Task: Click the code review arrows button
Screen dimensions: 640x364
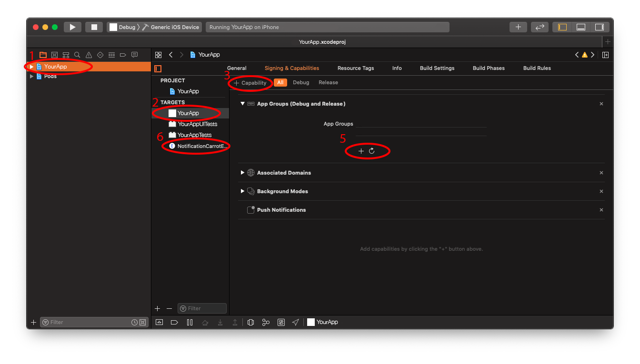Action: point(540,27)
